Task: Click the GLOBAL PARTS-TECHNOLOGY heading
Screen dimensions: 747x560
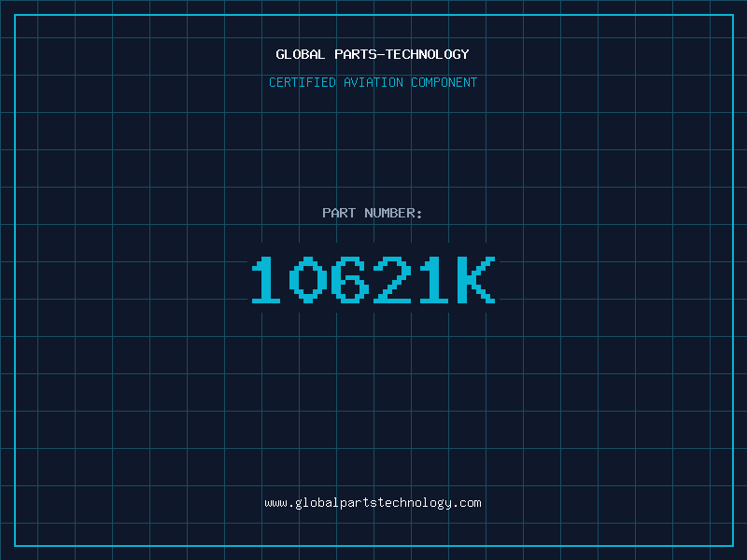Action: click(373, 54)
